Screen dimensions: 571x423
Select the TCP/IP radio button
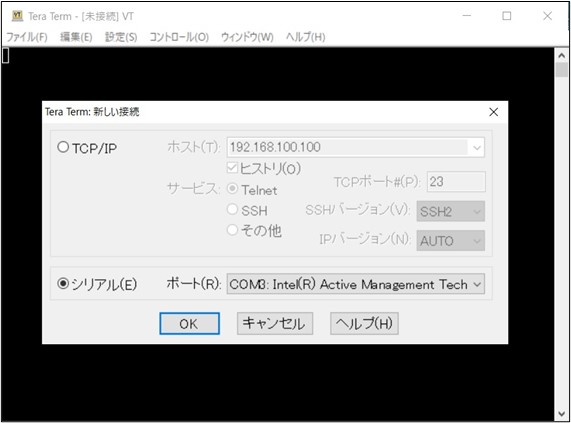[63, 147]
